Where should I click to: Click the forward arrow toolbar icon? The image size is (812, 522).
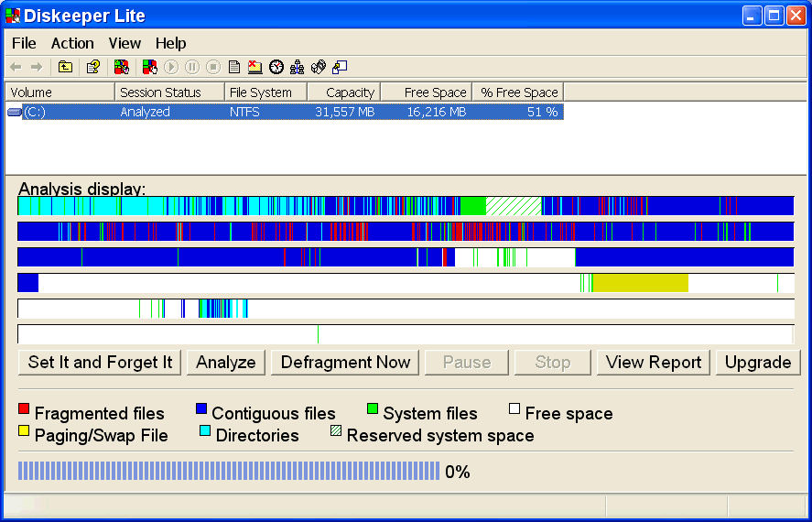37,67
